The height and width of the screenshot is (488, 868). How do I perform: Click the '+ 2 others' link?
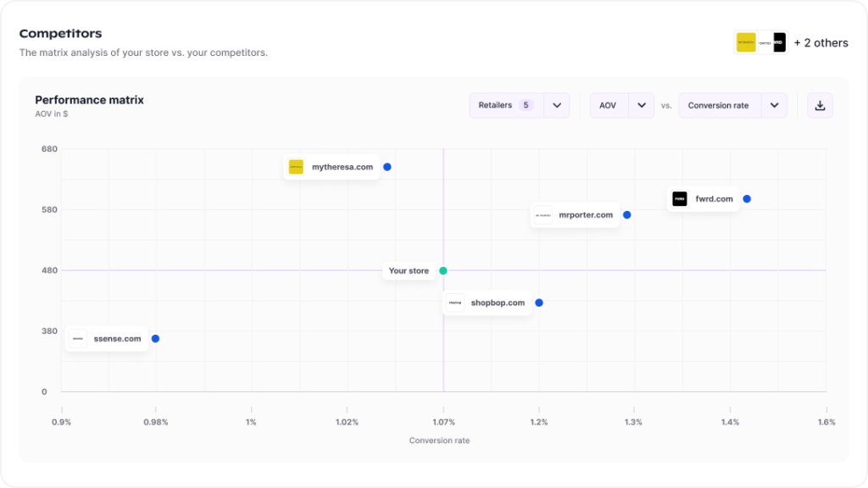(821, 42)
